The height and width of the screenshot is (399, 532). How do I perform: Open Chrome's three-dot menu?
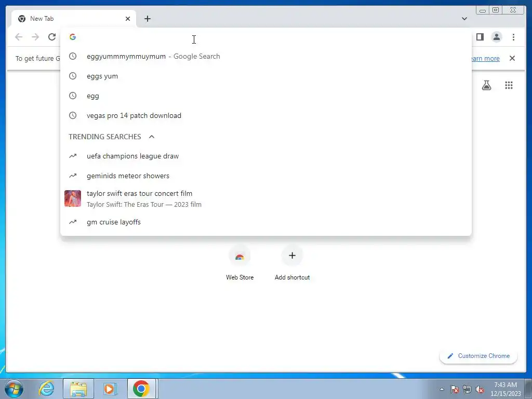tap(513, 37)
